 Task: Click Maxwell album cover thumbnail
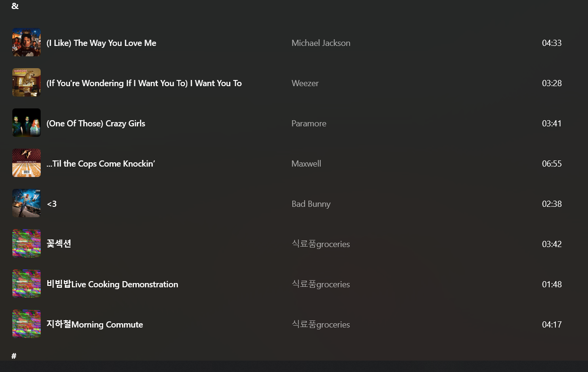[x=26, y=163]
